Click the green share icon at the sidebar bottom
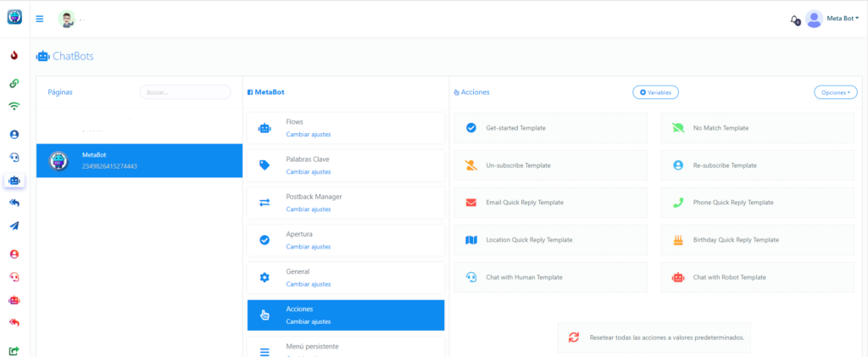868x357 pixels. [14, 350]
